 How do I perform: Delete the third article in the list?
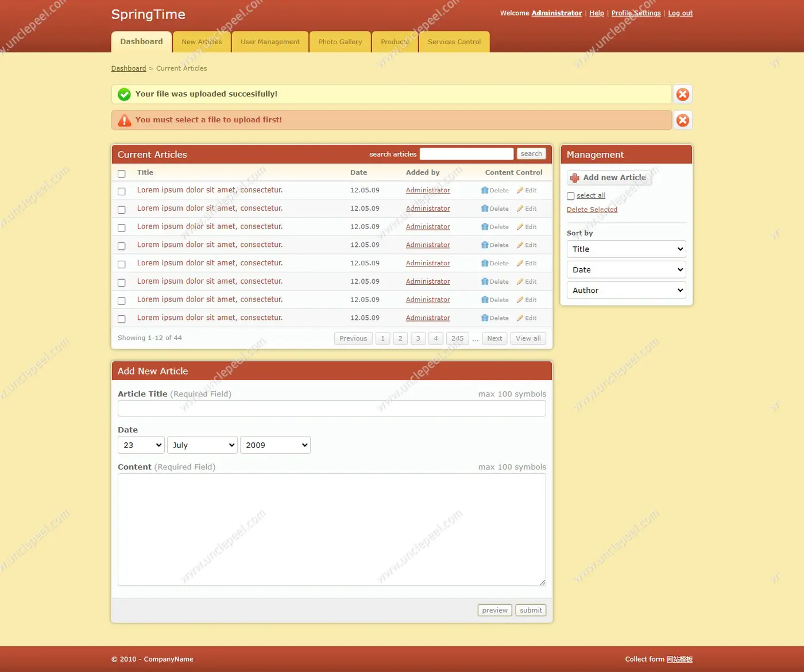[495, 227]
